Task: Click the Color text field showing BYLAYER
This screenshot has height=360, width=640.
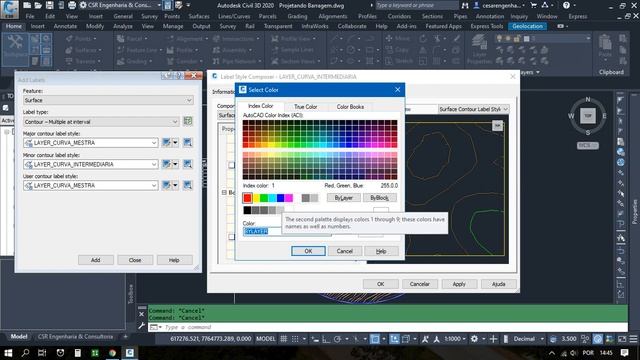Action: pyautogui.click(x=287, y=231)
